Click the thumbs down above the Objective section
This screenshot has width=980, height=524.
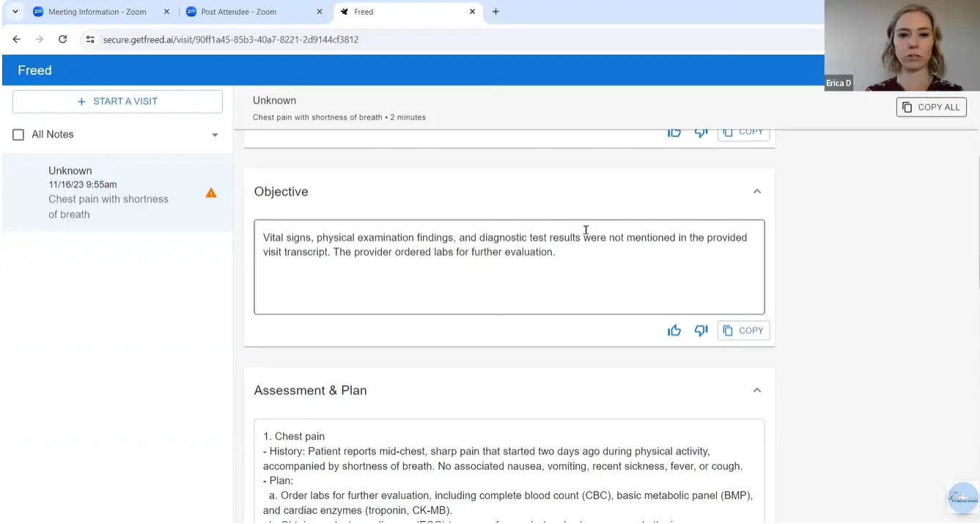click(x=701, y=131)
